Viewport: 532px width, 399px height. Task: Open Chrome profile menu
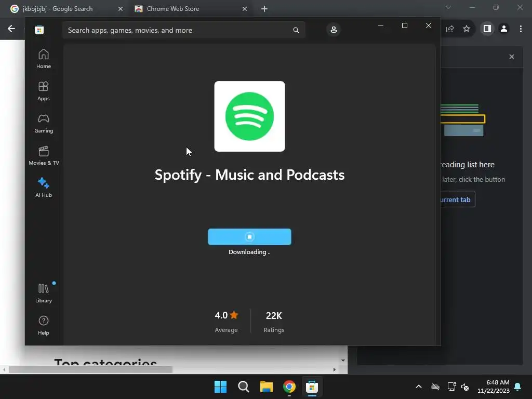[504, 29]
